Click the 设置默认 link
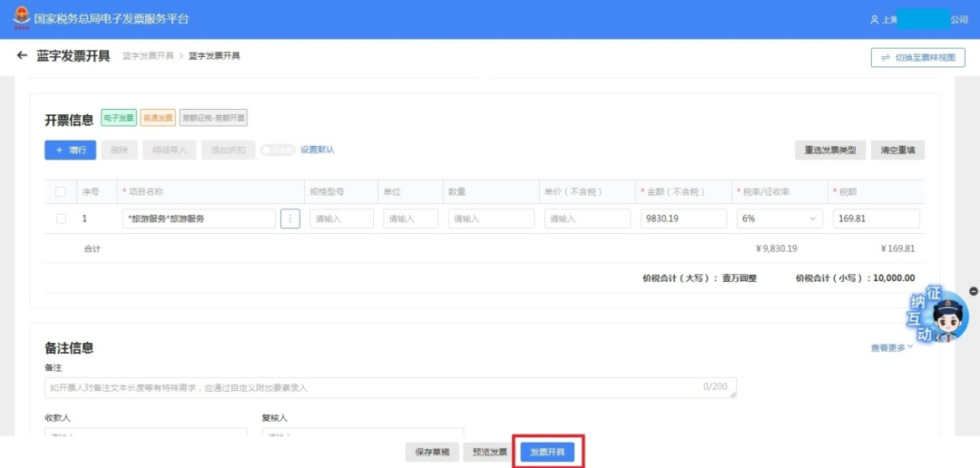This screenshot has height=468, width=980. (318, 150)
